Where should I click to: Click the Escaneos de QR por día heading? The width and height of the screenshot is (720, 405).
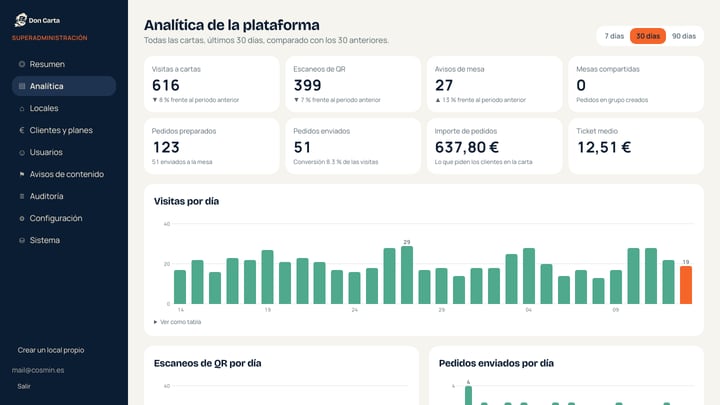[208, 363]
